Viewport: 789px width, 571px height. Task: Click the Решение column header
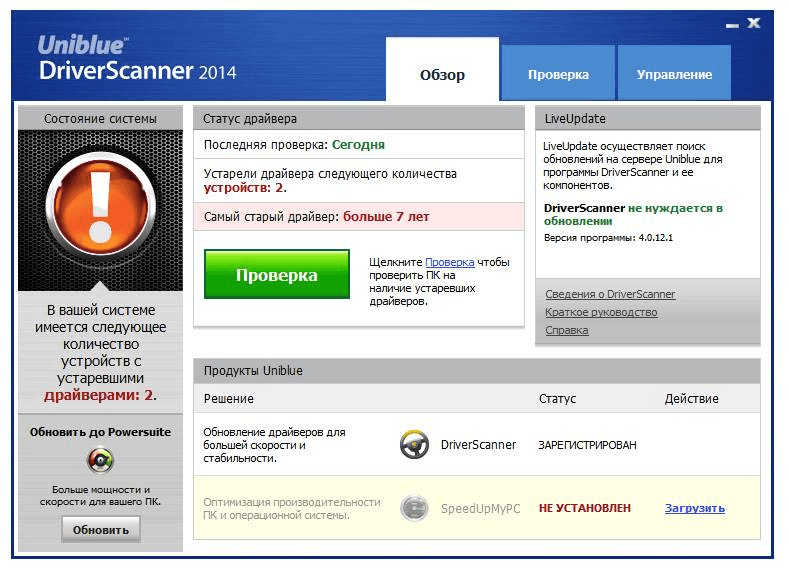click(x=228, y=398)
